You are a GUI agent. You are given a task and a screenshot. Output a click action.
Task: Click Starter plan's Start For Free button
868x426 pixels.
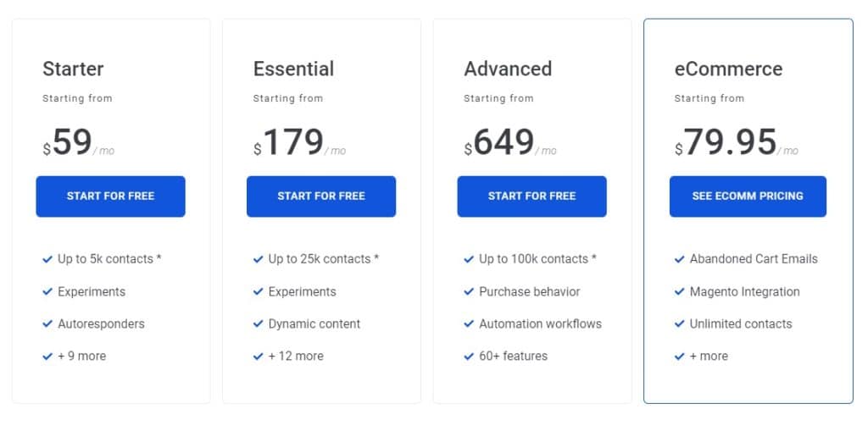tap(111, 196)
